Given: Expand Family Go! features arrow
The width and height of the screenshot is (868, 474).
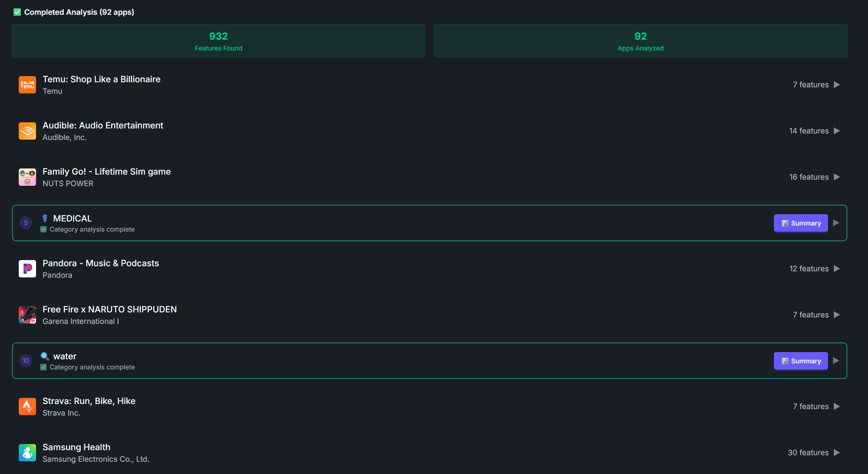Looking at the screenshot, I should [x=837, y=177].
